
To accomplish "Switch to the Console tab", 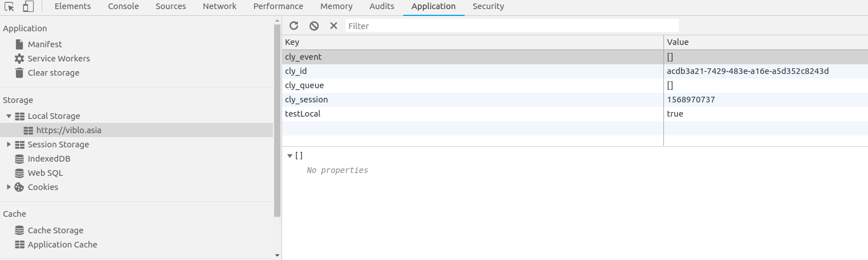I will coord(123,6).
